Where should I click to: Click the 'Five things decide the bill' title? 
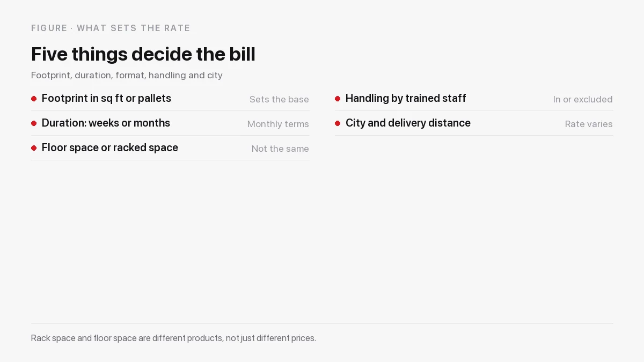(x=143, y=54)
